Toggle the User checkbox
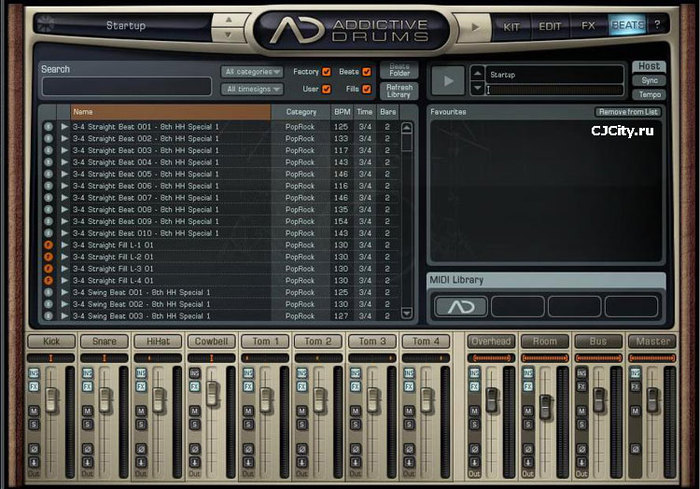Screen dimensions: 700x489 (x=326, y=89)
